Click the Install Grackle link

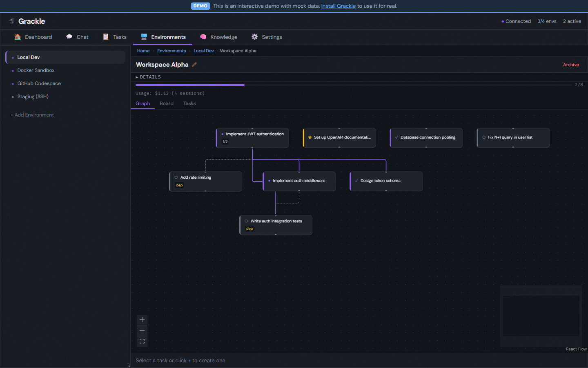click(339, 6)
